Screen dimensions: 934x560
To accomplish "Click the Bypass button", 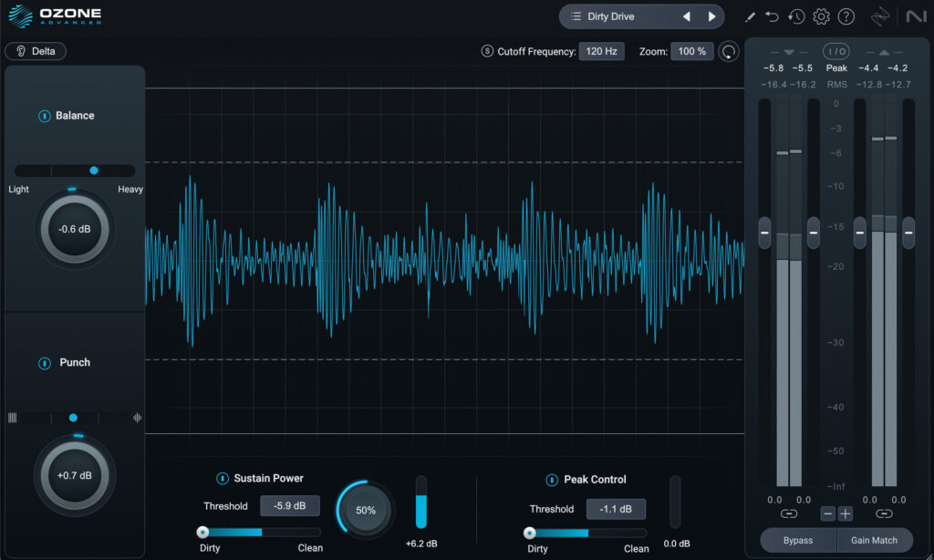I will [798, 540].
